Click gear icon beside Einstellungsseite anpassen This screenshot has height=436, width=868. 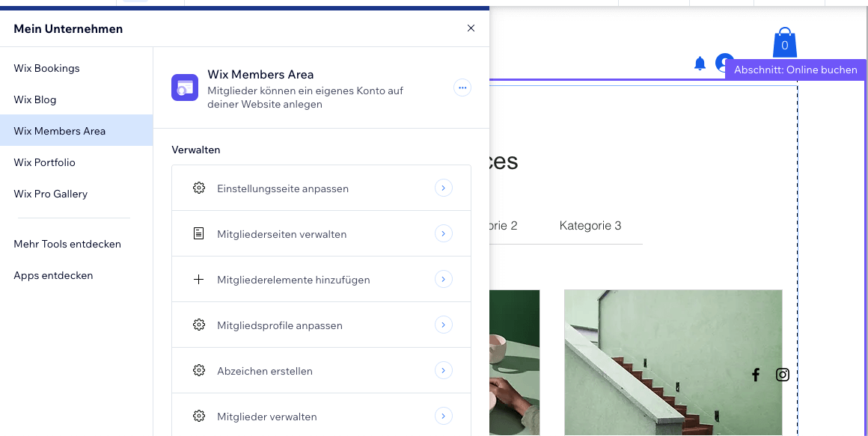(x=199, y=188)
